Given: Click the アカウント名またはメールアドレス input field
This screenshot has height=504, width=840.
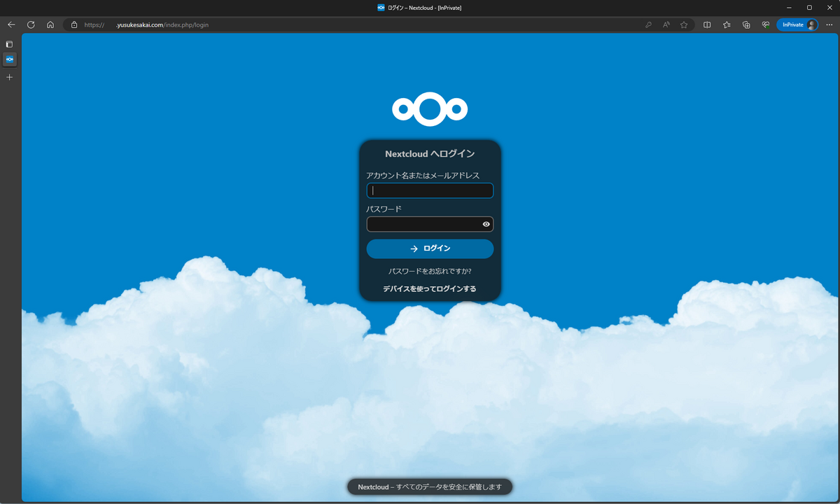Looking at the screenshot, I should (x=430, y=190).
